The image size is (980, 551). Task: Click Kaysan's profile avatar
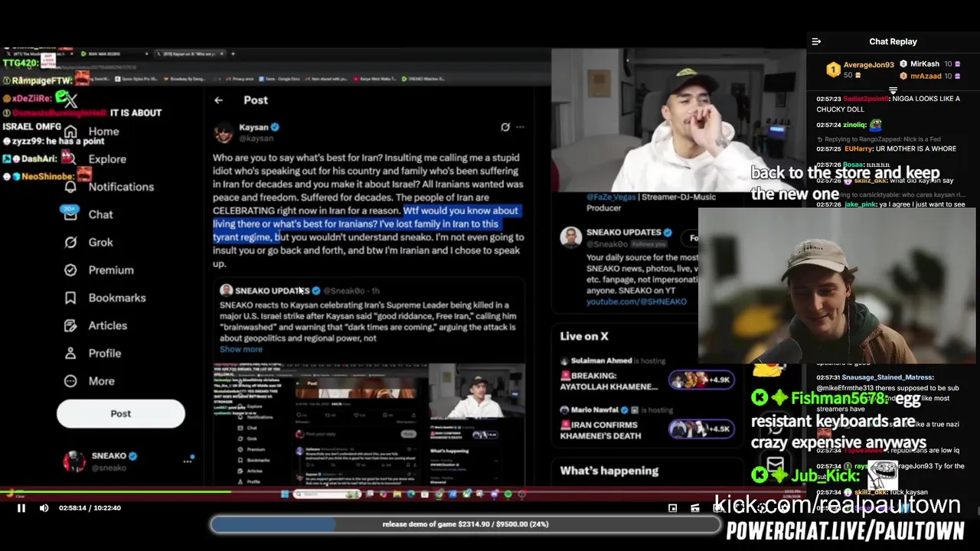tap(224, 132)
